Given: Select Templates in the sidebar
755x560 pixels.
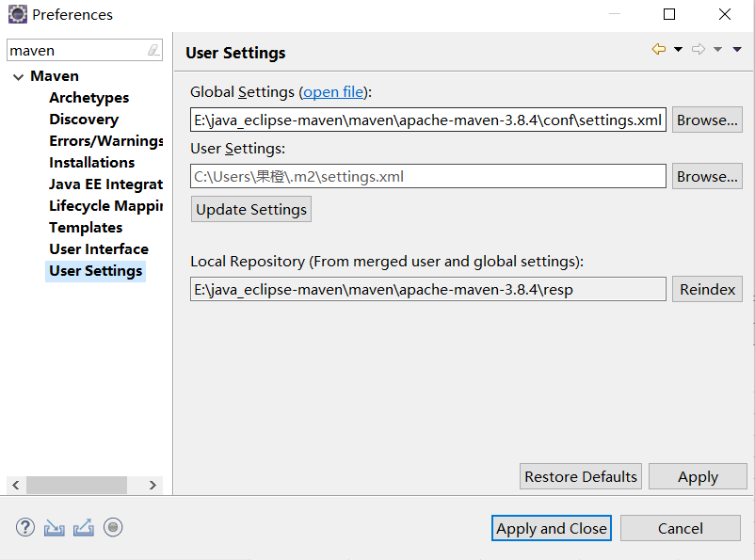Looking at the screenshot, I should 86,228.
